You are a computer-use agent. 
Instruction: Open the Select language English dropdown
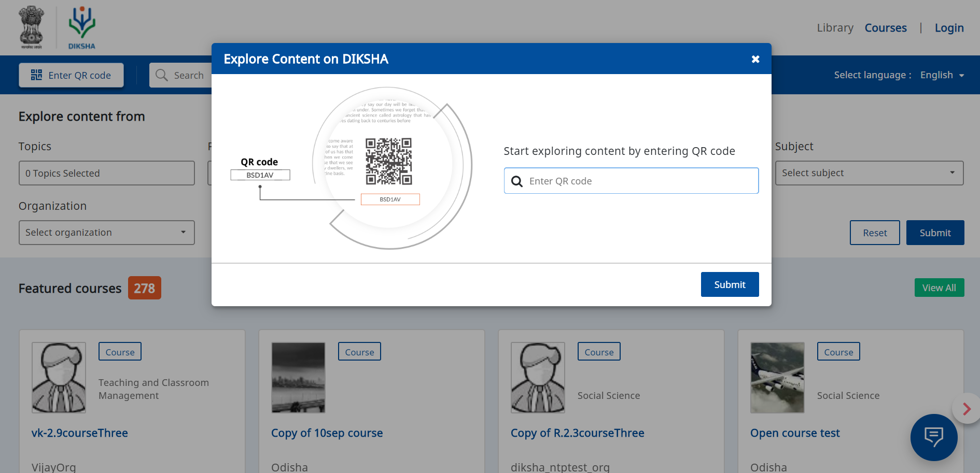pos(942,75)
